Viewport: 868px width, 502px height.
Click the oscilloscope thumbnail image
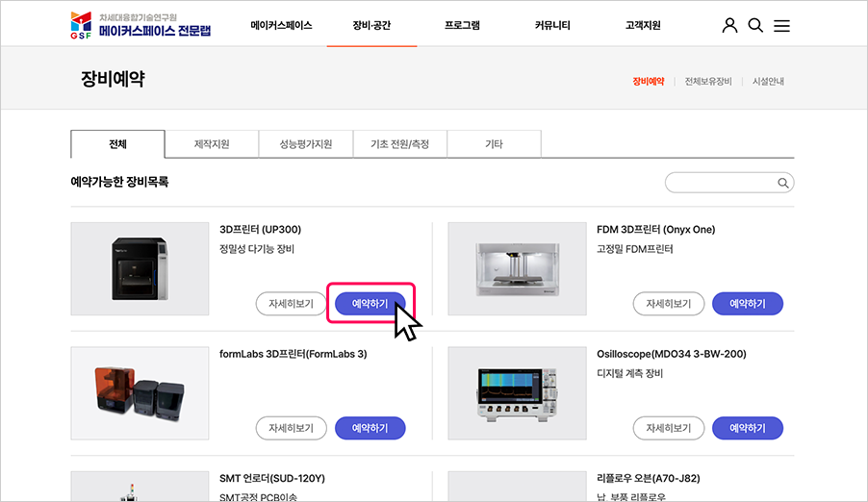point(517,393)
